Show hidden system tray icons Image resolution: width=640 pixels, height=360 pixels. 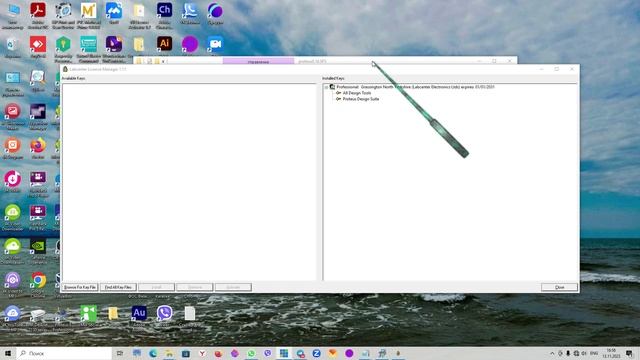[x=552, y=353]
